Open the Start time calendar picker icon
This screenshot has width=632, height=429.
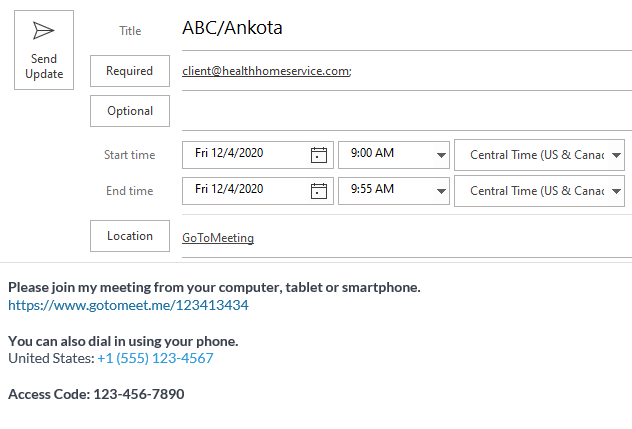[318, 155]
